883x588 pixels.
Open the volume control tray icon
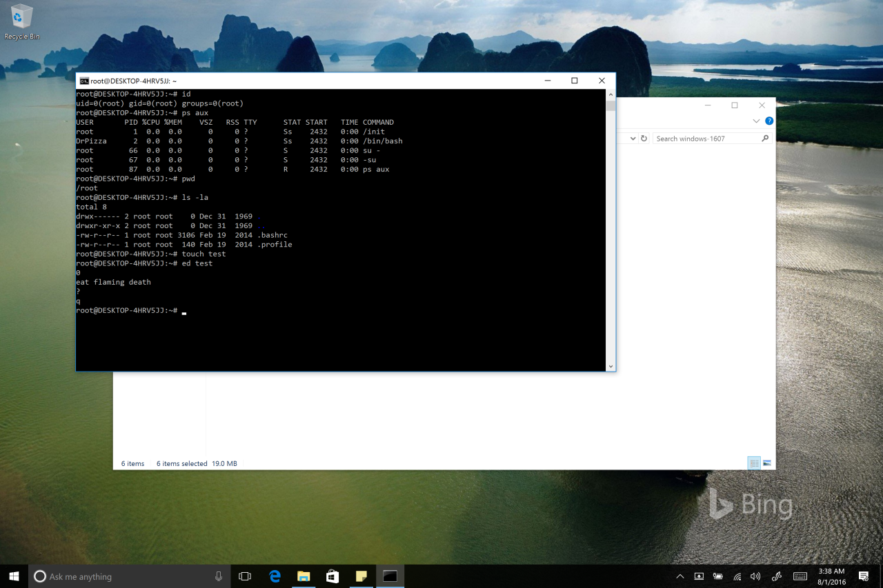756,576
